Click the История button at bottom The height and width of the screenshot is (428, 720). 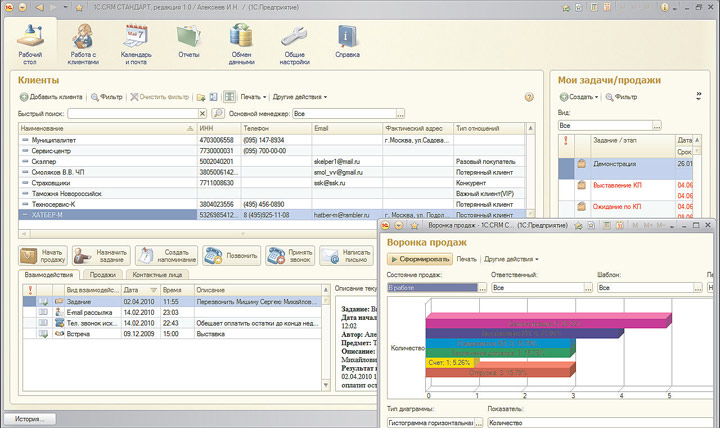(x=29, y=419)
